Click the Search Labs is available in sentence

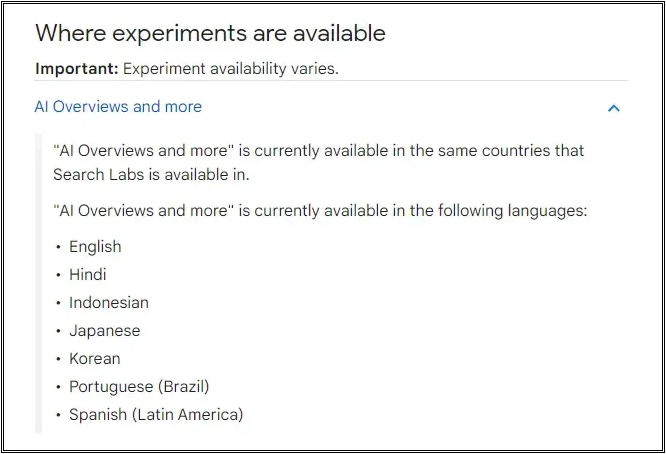coord(151,175)
